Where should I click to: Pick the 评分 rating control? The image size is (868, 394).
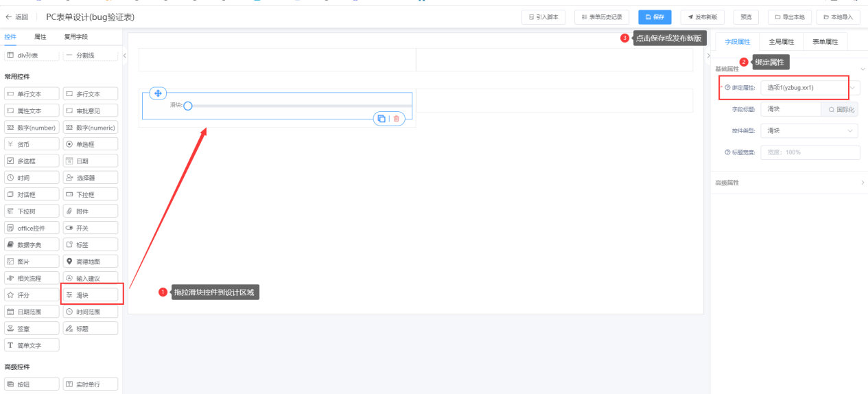pyautogui.click(x=32, y=295)
